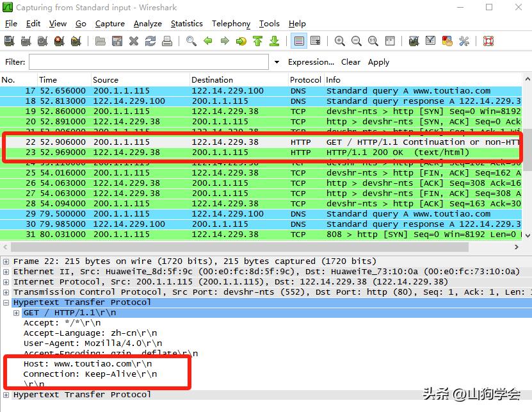Restart the running live capture
Viewport: 532px width, 412px height.
[76, 41]
